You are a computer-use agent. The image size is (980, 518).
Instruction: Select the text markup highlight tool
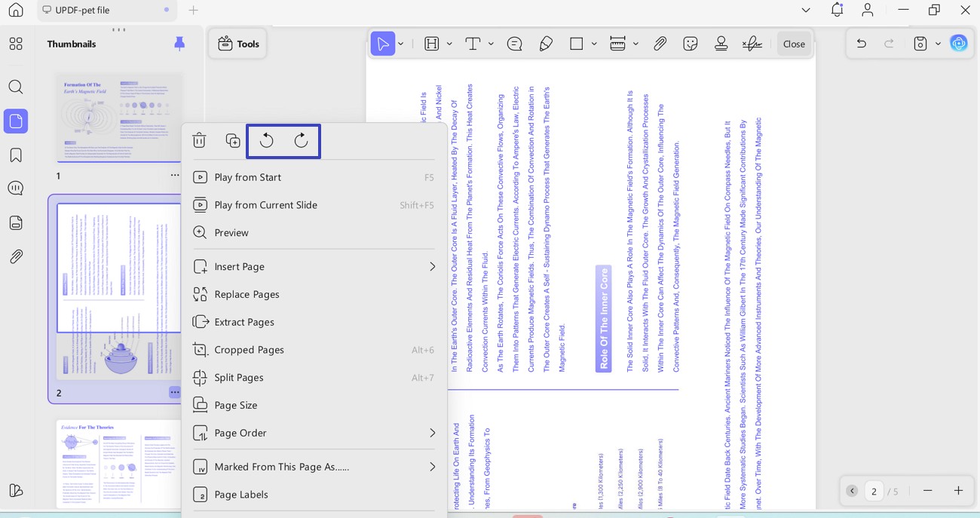pyautogui.click(x=432, y=44)
